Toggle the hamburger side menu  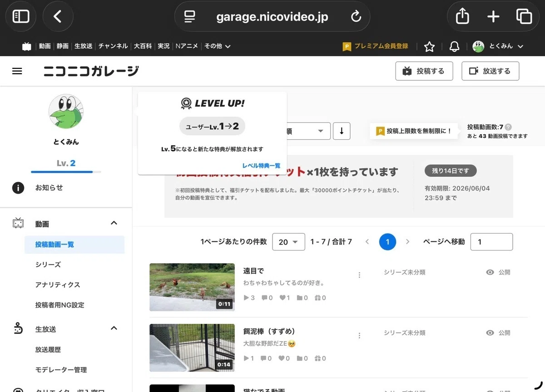(17, 71)
